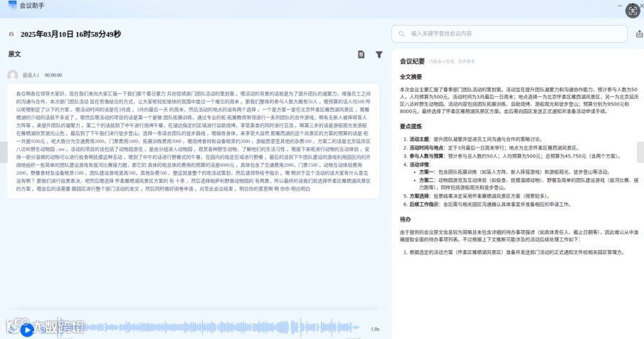Click the 2025年03月10日 recording title
Image resolution: width=644 pixels, height=339 pixels.
coord(70,34)
